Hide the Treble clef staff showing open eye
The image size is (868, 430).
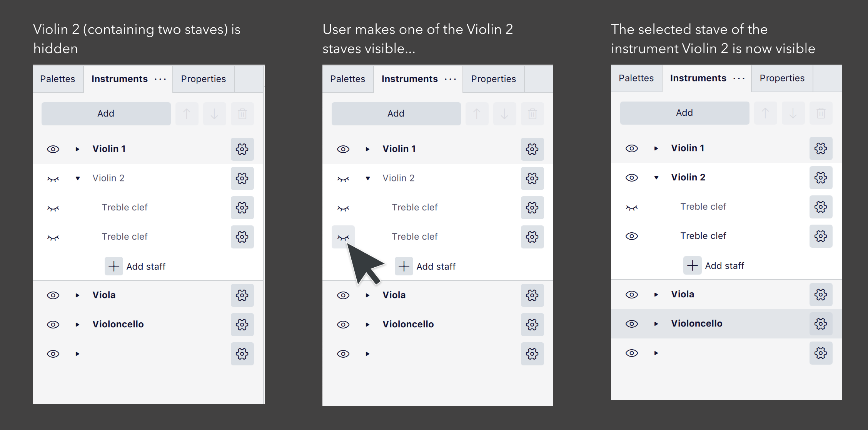[x=632, y=236]
